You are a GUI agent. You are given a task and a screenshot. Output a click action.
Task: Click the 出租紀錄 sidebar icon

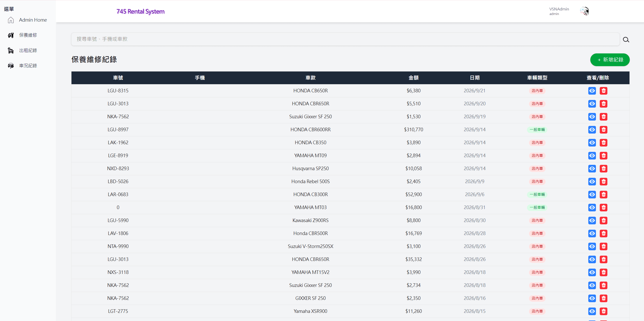[11, 50]
